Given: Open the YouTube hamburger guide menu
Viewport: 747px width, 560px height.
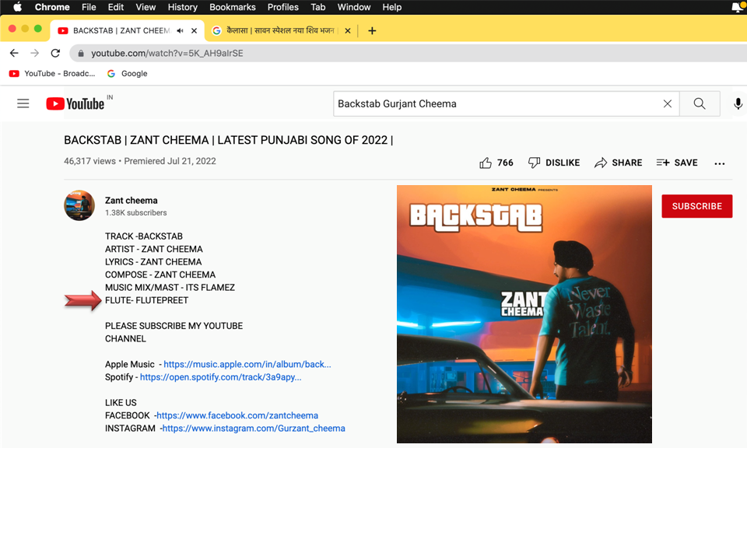Looking at the screenshot, I should pyautogui.click(x=23, y=103).
